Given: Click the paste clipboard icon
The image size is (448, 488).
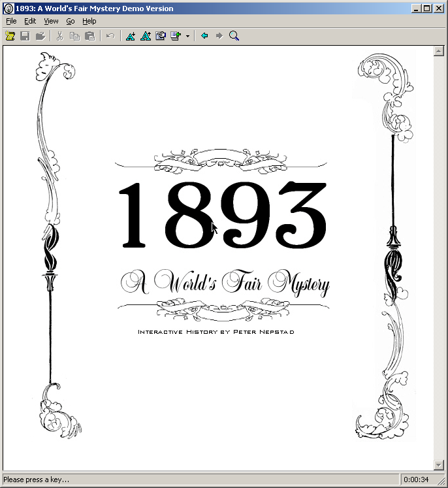Looking at the screenshot, I should click(90, 36).
